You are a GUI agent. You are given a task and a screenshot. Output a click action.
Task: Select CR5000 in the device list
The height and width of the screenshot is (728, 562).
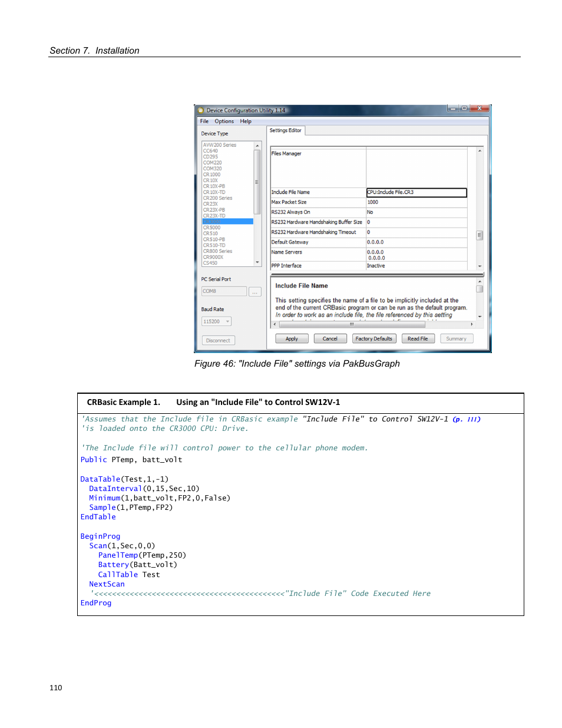tap(211, 228)
